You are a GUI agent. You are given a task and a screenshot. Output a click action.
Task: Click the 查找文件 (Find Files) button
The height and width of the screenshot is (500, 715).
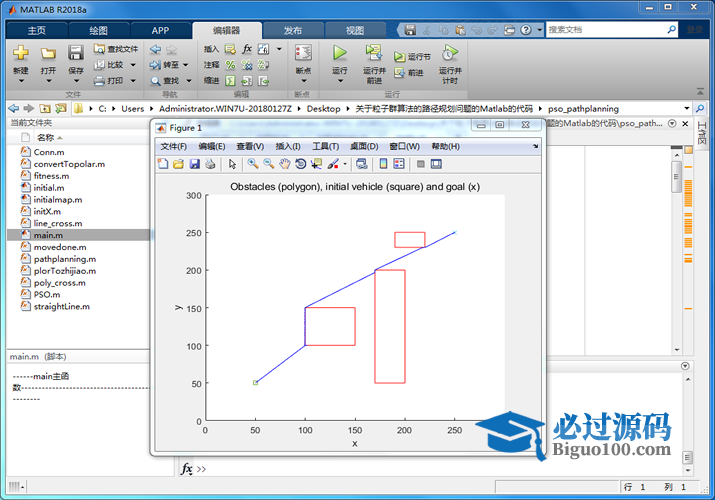pos(116,48)
